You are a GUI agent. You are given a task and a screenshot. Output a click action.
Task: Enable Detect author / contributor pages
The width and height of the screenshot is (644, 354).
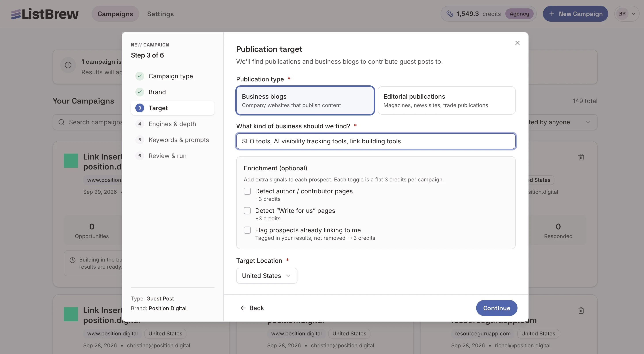point(247,191)
